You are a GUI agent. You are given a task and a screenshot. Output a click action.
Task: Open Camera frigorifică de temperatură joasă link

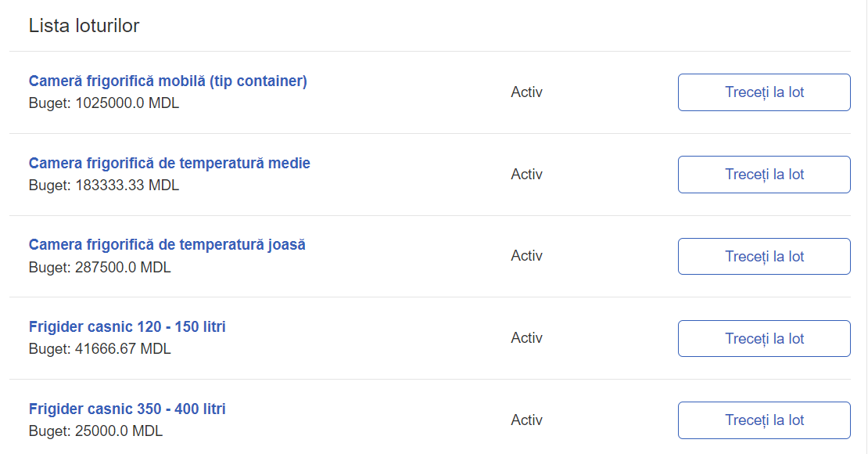point(167,244)
